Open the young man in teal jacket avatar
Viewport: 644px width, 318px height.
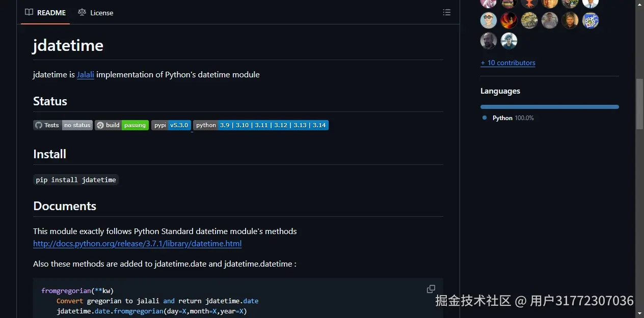coord(509,41)
